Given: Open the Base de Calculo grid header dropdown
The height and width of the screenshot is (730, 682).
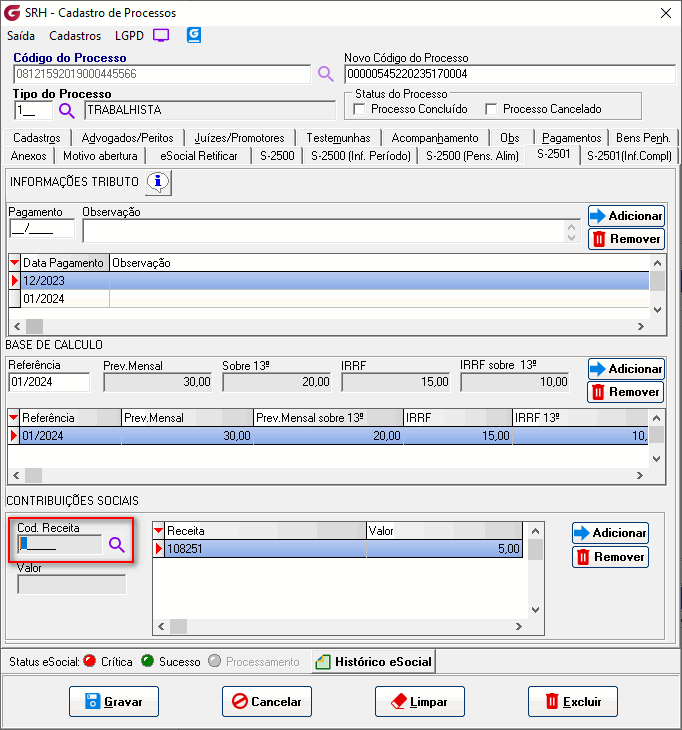Looking at the screenshot, I should (14, 417).
